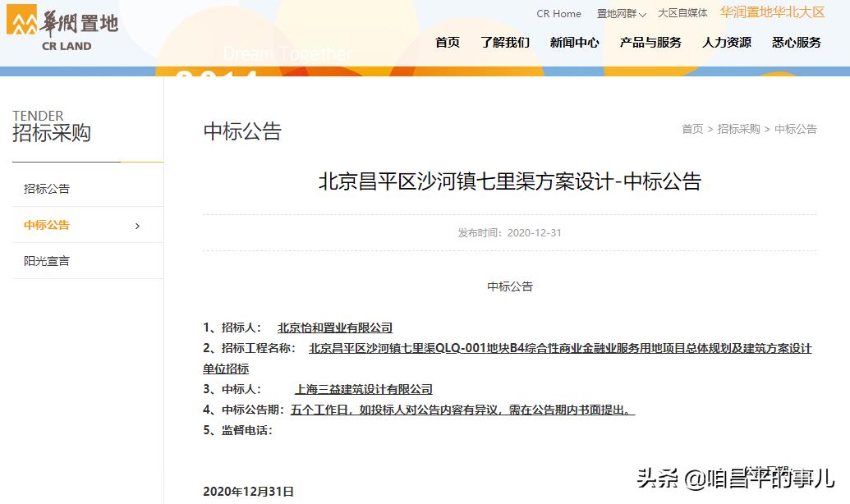The image size is (850, 504).
Task: Click 了解我们 in the navigation
Action: pos(504,43)
